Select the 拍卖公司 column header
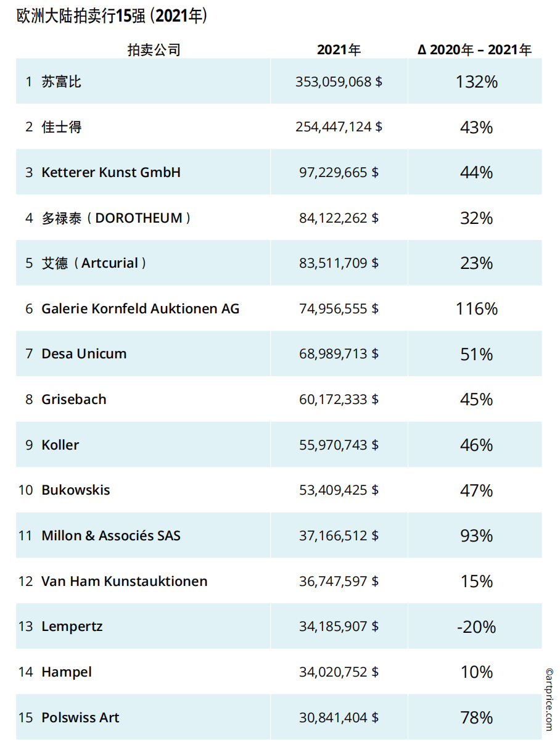 pos(154,50)
